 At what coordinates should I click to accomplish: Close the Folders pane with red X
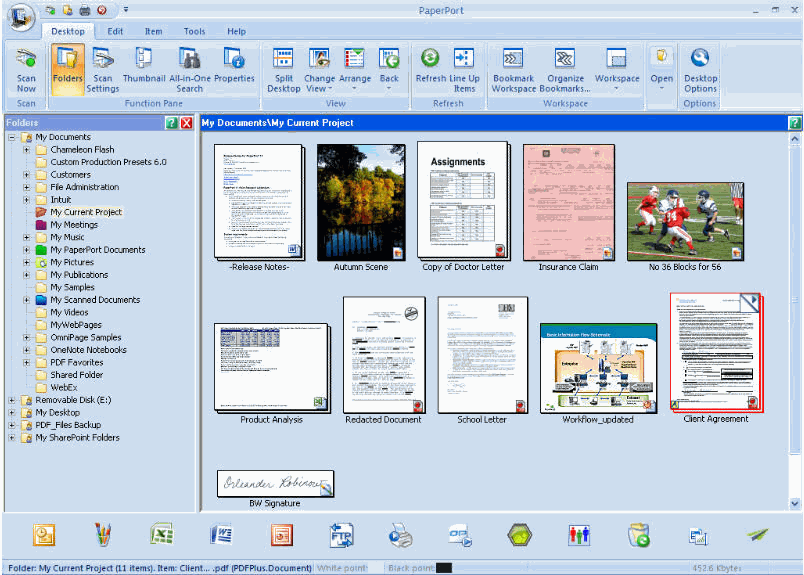coord(186,122)
